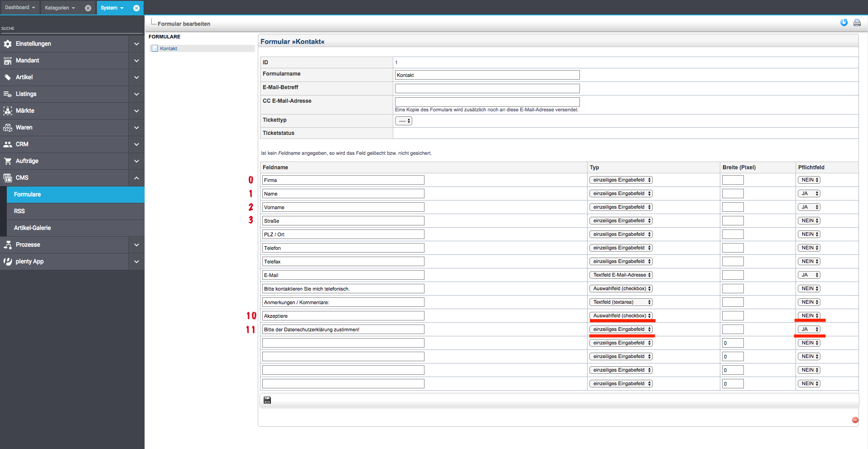Change Pflichtfeld dropdown for Akzeptiere row

809,316
